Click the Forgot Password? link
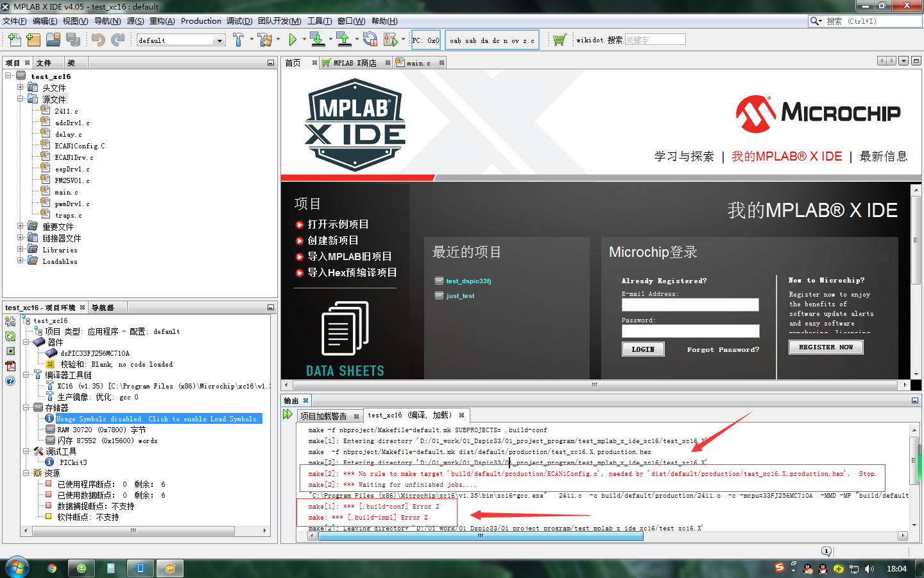This screenshot has height=578, width=924. [723, 350]
